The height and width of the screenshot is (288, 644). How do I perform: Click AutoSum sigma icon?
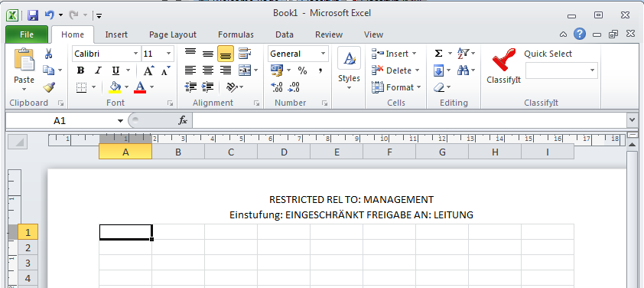[439, 54]
